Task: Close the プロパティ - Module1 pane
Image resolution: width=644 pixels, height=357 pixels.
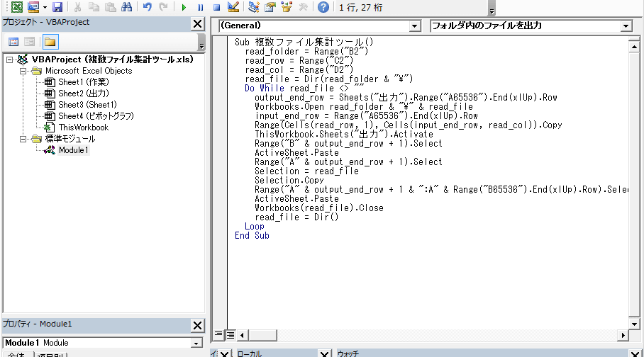Action: coord(198,325)
